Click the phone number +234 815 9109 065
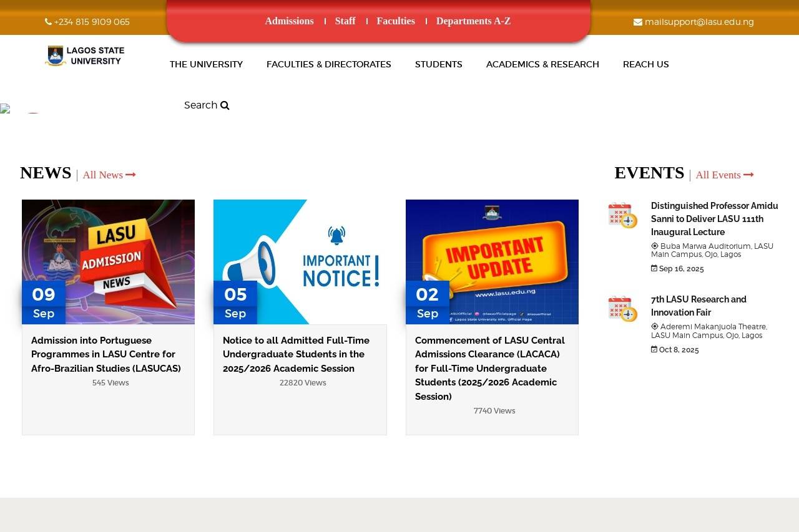Image resolution: width=799 pixels, height=532 pixels. pos(92,22)
